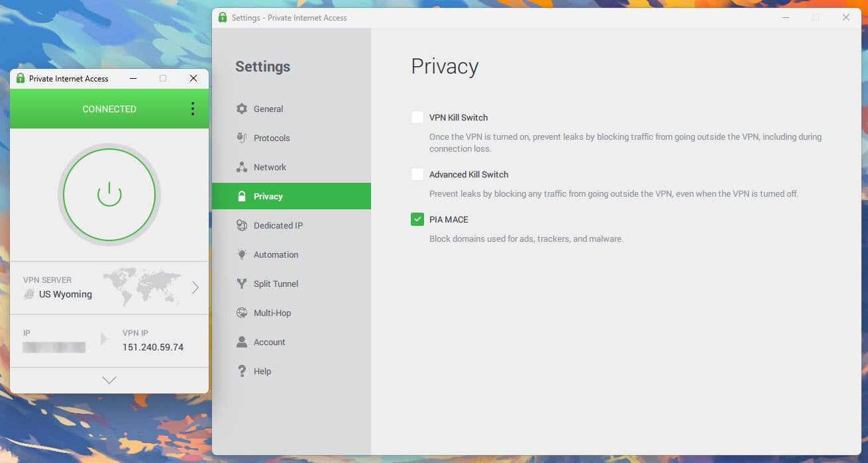Click the blurred local IP value
The image size is (868, 463).
click(x=54, y=347)
